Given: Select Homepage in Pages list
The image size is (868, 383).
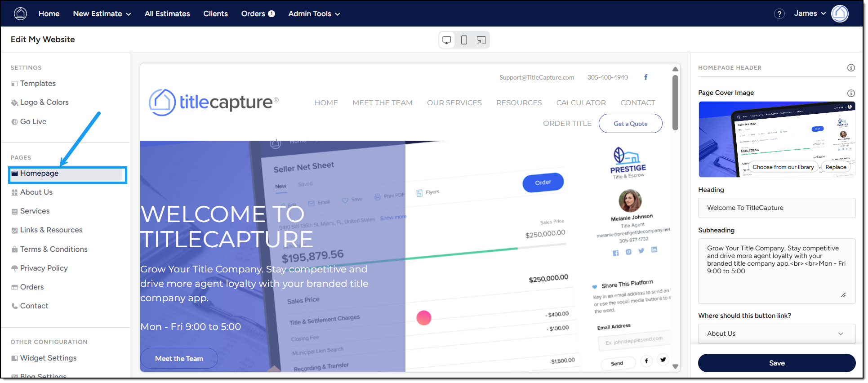Looking at the screenshot, I should coord(67,174).
